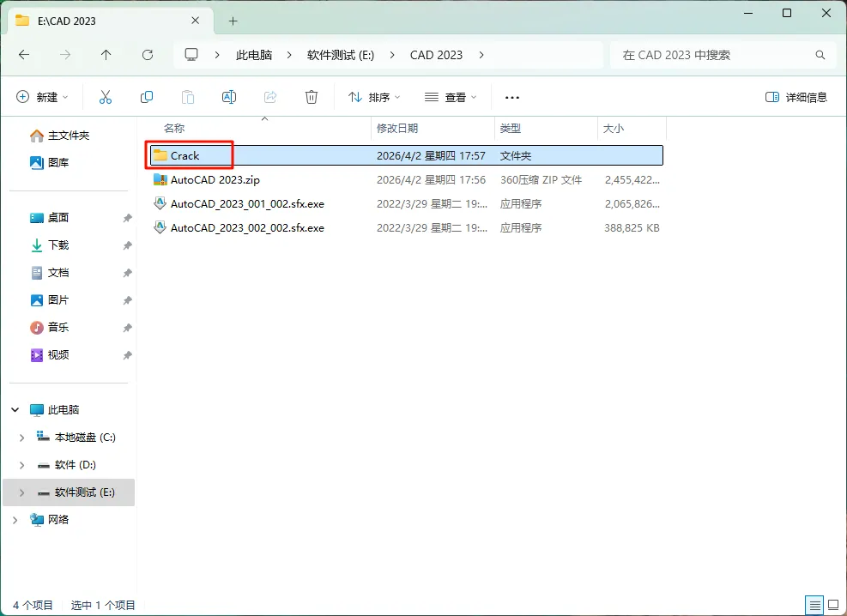Image resolution: width=847 pixels, height=616 pixels.
Task: Add a new Explorer tab
Action: point(233,21)
